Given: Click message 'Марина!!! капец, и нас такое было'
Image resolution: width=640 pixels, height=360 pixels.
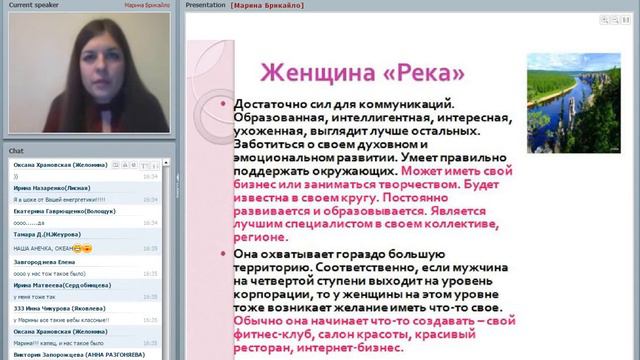Looking at the screenshot, I should [x=58, y=343].
